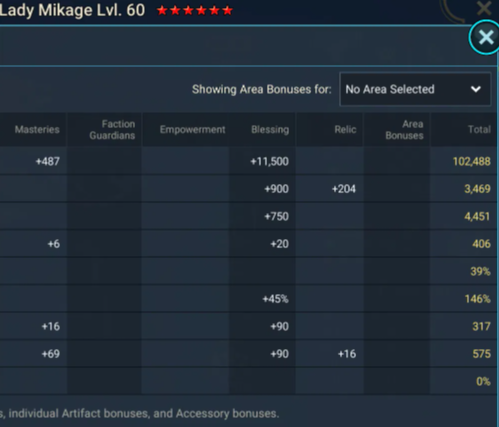Click the 406 total value
This screenshot has height=427, width=499.
(x=481, y=244)
